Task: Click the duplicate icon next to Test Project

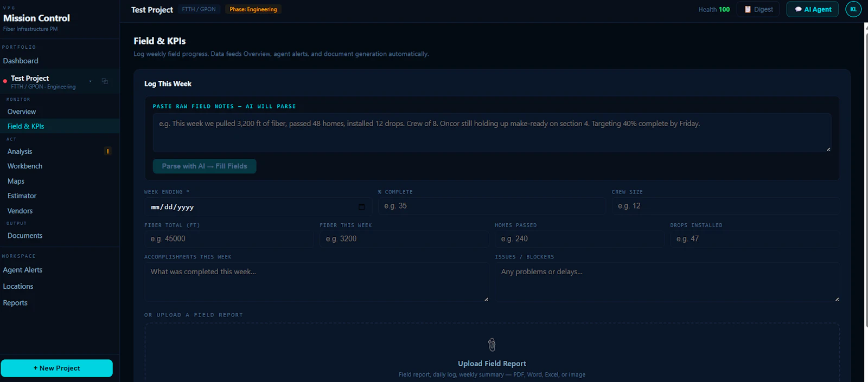Action: (105, 81)
